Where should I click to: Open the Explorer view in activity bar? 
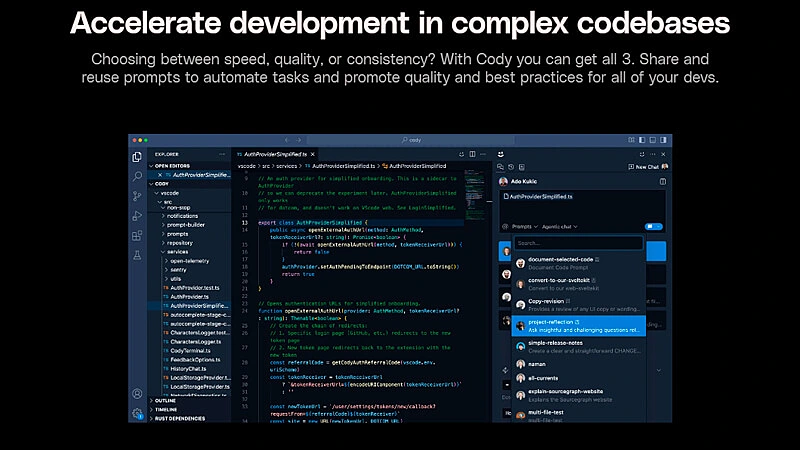137,157
